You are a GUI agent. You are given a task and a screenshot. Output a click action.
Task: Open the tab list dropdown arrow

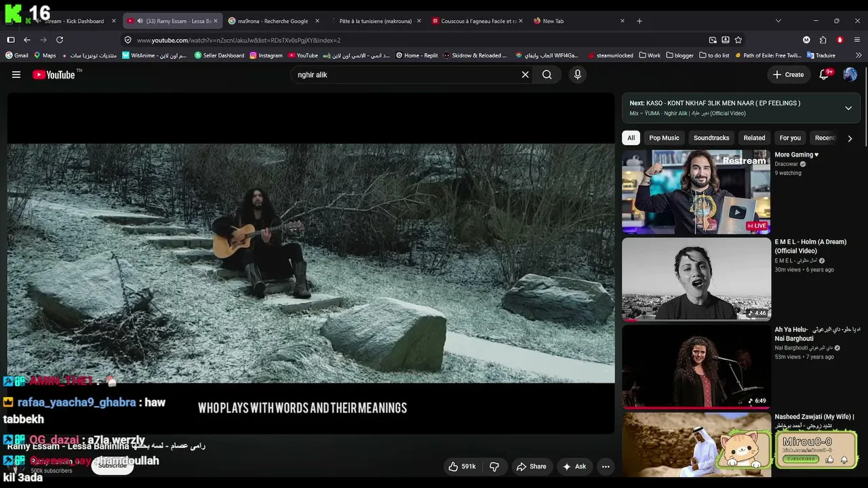(x=778, y=21)
